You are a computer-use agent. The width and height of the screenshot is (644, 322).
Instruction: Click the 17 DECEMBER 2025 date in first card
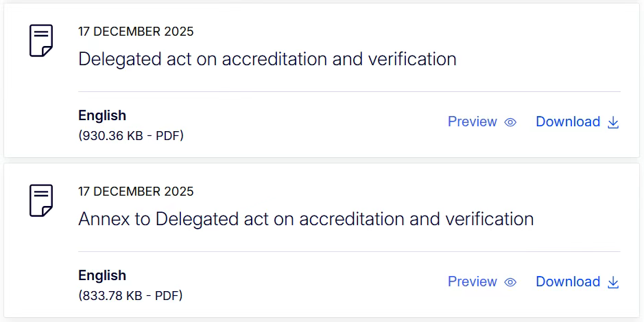click(x=136, y=32)
